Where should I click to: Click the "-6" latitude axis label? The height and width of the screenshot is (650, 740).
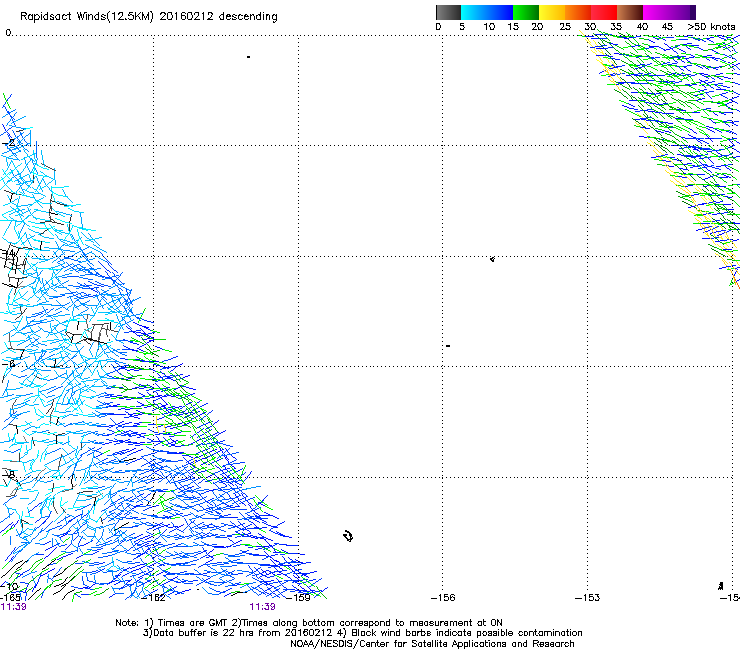click(9, 363)
